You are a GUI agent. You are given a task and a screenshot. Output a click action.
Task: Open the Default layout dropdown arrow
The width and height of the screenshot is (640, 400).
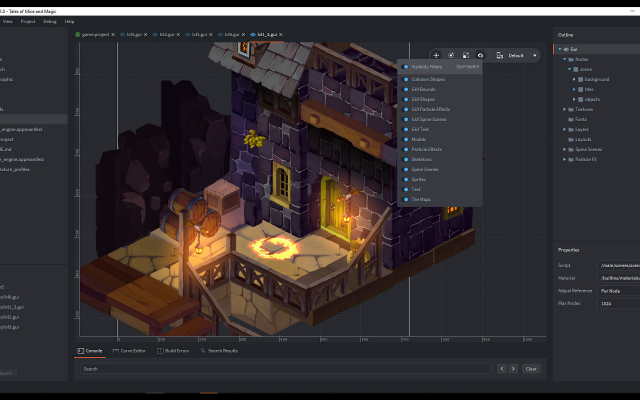[534, 56]
